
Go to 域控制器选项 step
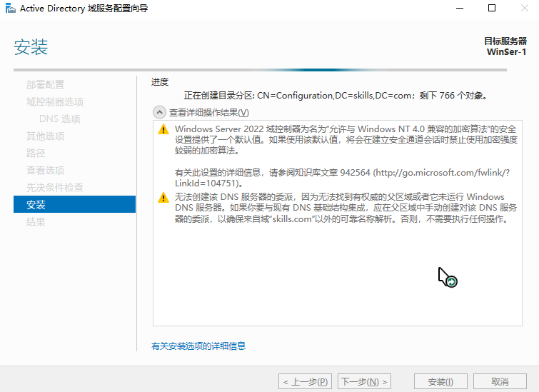coord(55,102)
